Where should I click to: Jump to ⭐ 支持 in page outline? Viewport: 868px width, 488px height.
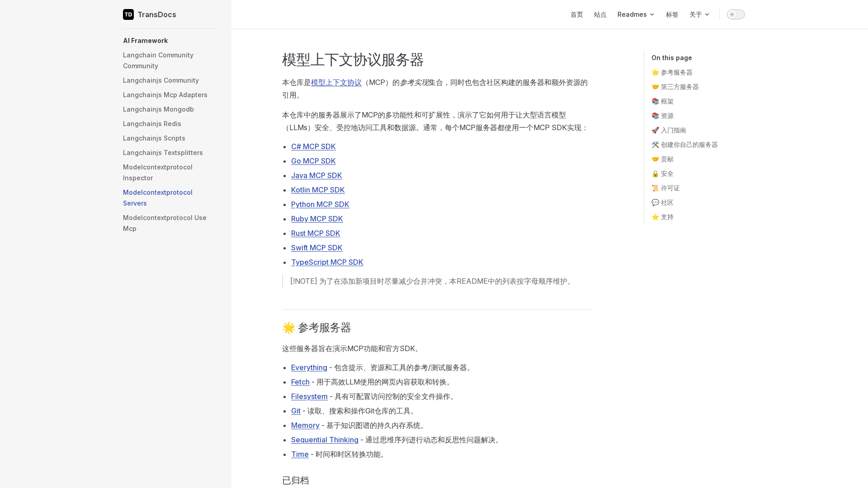point(662,217)
